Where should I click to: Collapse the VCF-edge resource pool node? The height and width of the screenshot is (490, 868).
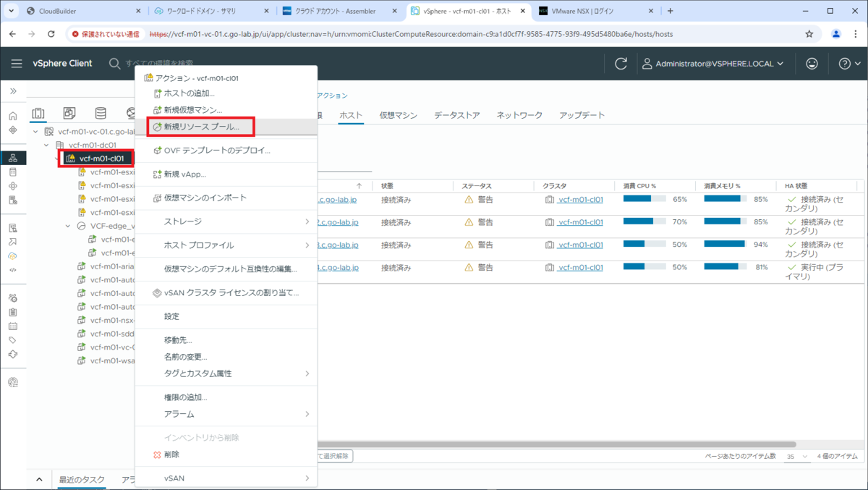pos(69,226)
